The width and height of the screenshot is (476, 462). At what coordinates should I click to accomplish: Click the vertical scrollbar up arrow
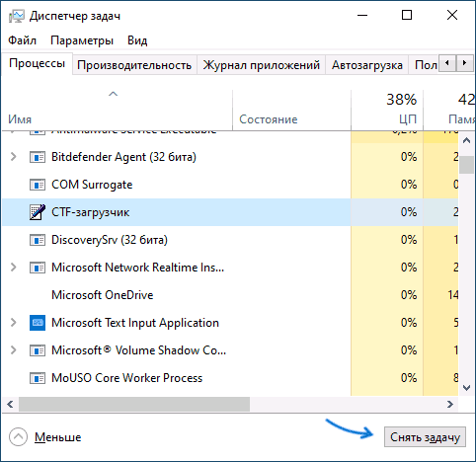[x=466, y=141]
